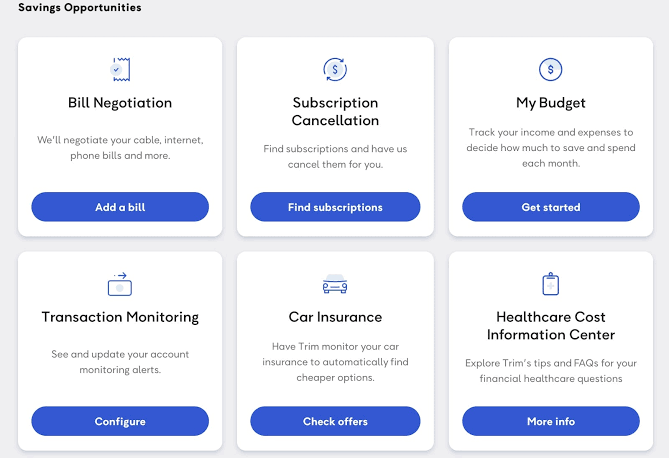Open More info on healthcare costs
The width and height of the screenshot is (669, 458).
coord(550,421)
